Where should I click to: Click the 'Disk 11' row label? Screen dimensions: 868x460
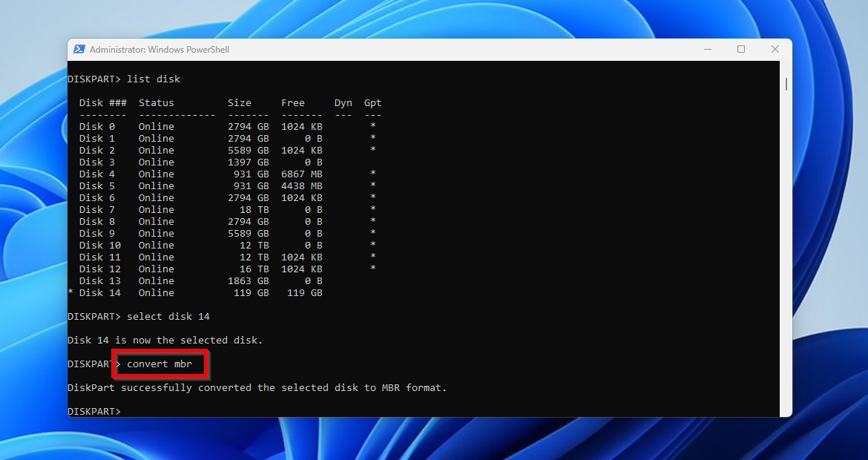[x=99, y=257]
